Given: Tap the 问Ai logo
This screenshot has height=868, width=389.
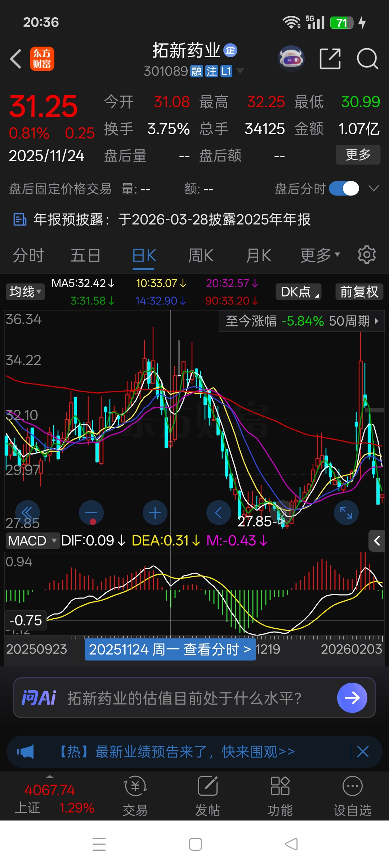Looking at the screenshot, I should coord(39,698).
